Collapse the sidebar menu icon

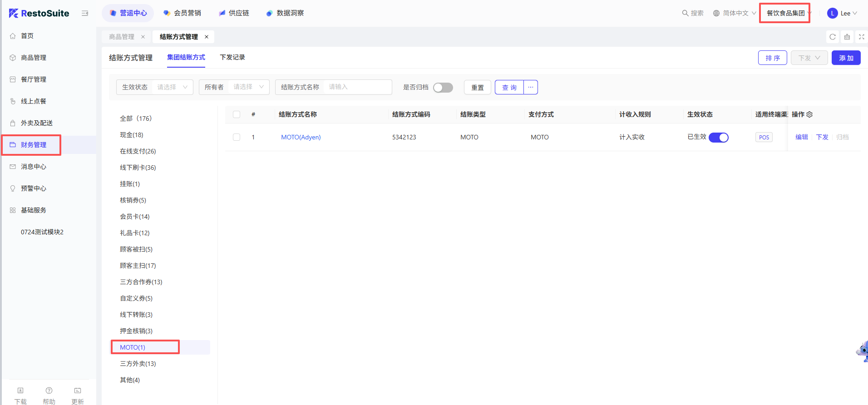point(85,13)
